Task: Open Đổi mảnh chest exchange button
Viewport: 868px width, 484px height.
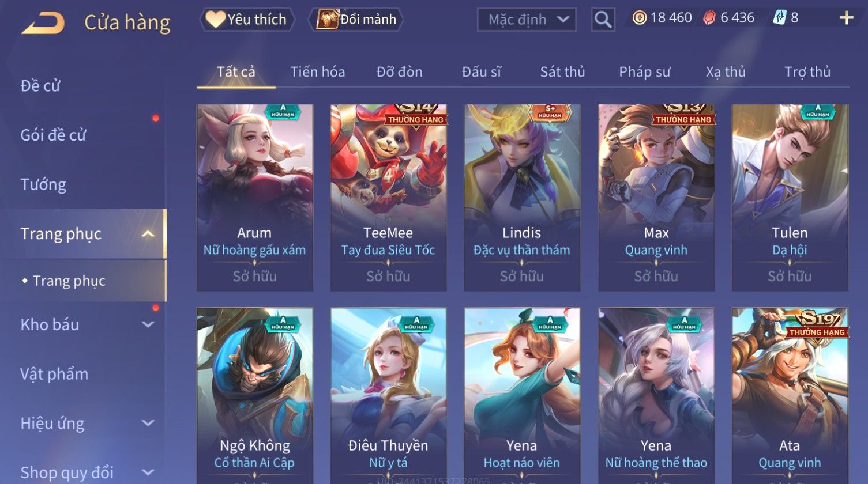Action: [356, 20]
